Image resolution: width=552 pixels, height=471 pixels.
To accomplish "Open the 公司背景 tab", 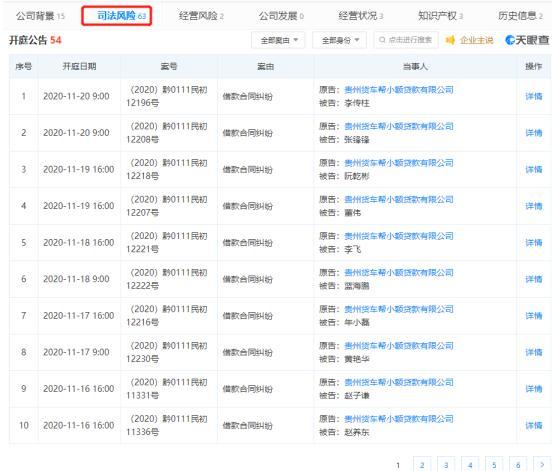I will click(x=40, y=16).
